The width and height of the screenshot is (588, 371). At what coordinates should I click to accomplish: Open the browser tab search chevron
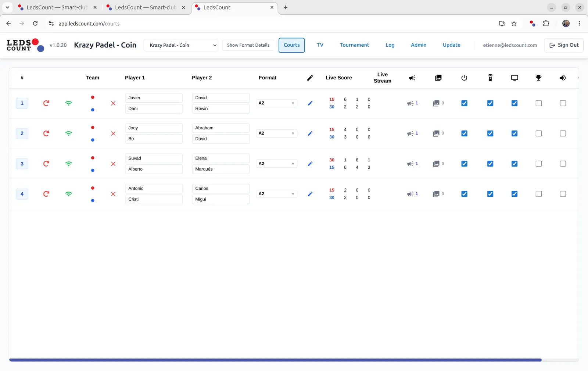[x=7, y=7]
